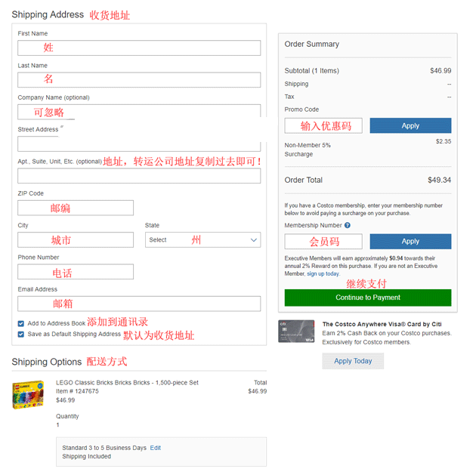Click the LEGO Classic Bricks product image

tap(28, 395)
